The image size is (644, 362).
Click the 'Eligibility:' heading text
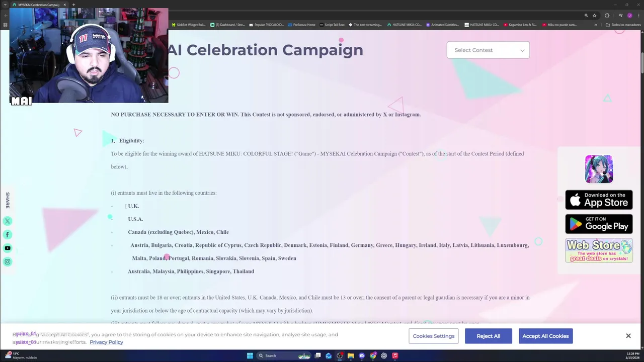click(x=132, y=141)
